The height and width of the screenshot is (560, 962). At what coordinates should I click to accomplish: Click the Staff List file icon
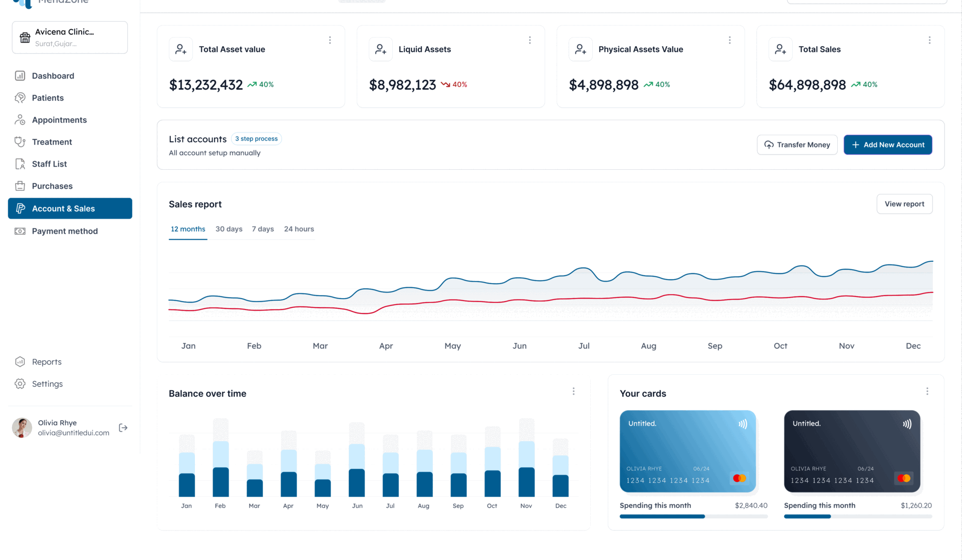click(20, 164)
